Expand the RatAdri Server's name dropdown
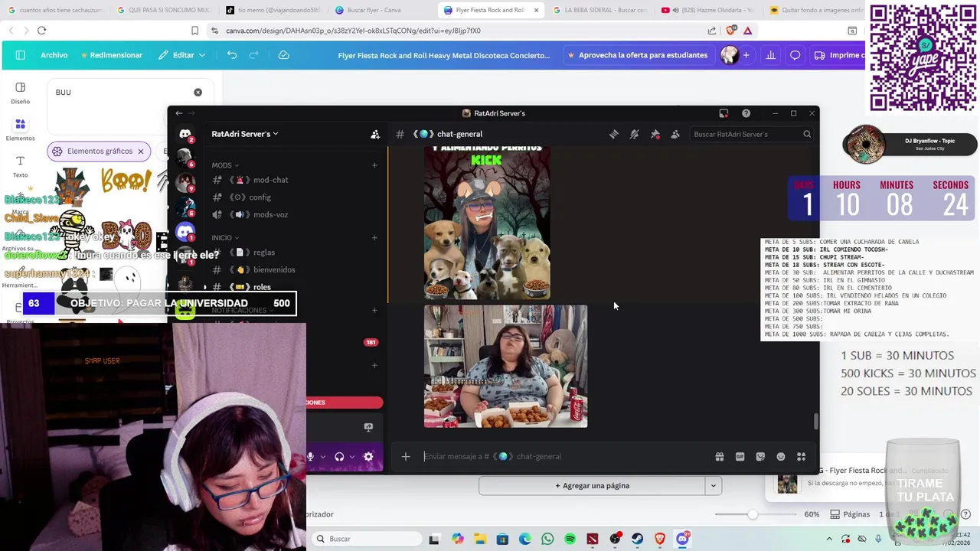Screen dimensions: 980x551 pos(245,134)
